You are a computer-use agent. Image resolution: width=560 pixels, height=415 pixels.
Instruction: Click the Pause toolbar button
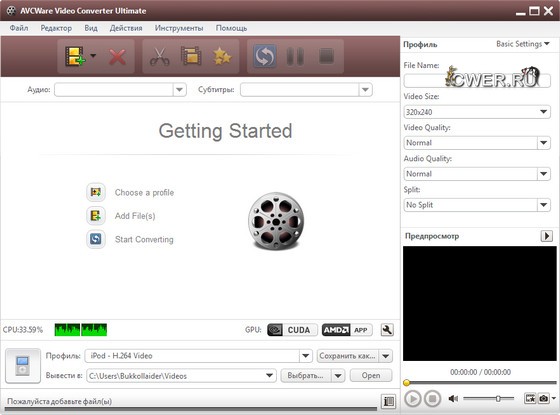pos(295,56)
